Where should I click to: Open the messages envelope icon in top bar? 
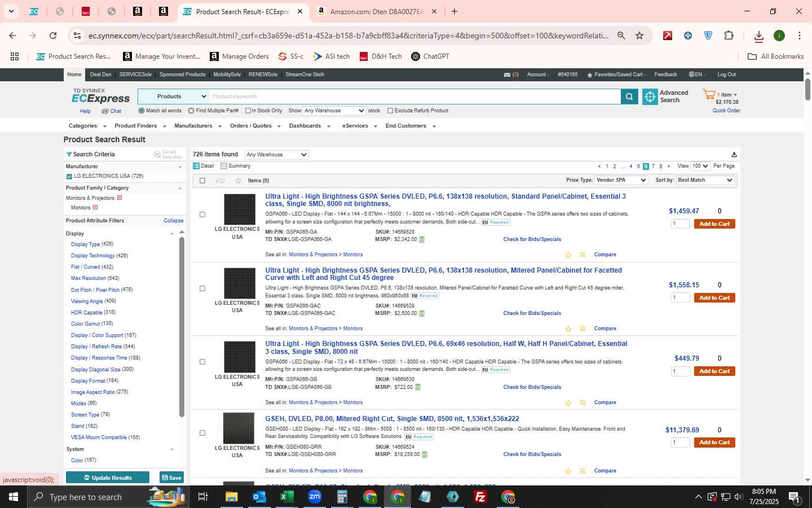point(507,75)
